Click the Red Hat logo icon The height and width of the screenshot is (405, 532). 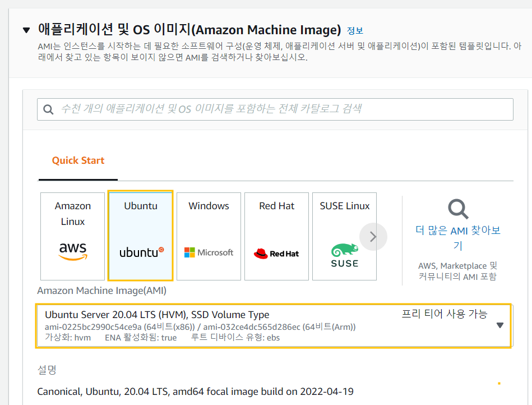click(276, 254)
